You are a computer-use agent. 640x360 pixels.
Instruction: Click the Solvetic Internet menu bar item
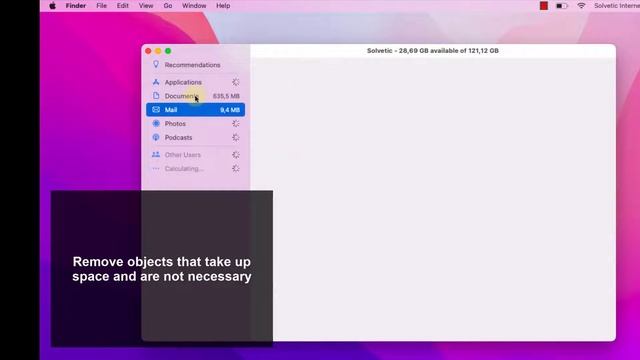click(x=617, y=6)
